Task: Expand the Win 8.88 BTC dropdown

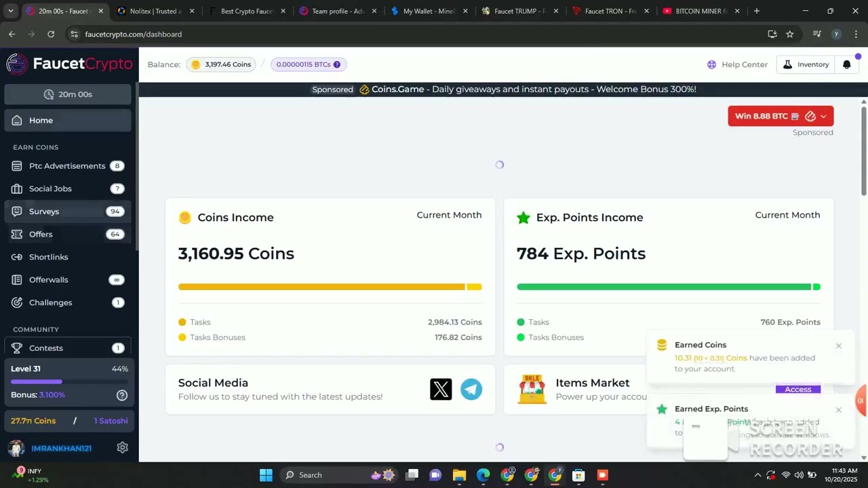Action: coord(781,116)
